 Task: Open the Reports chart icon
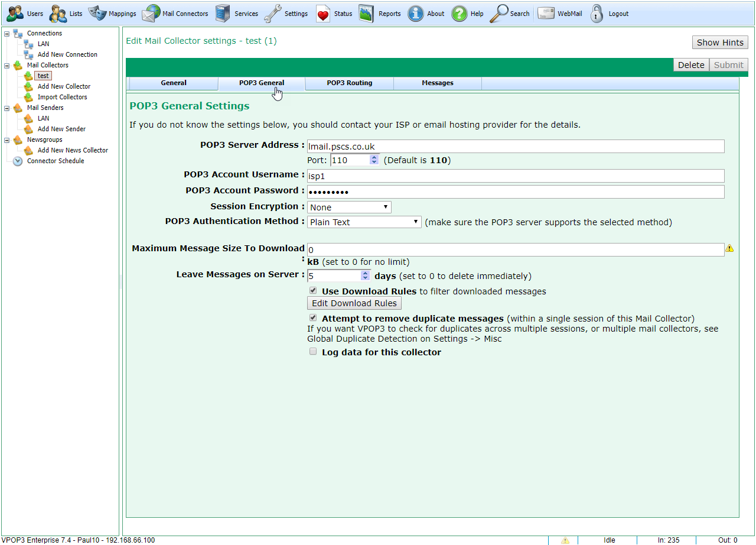click(366, 14)
